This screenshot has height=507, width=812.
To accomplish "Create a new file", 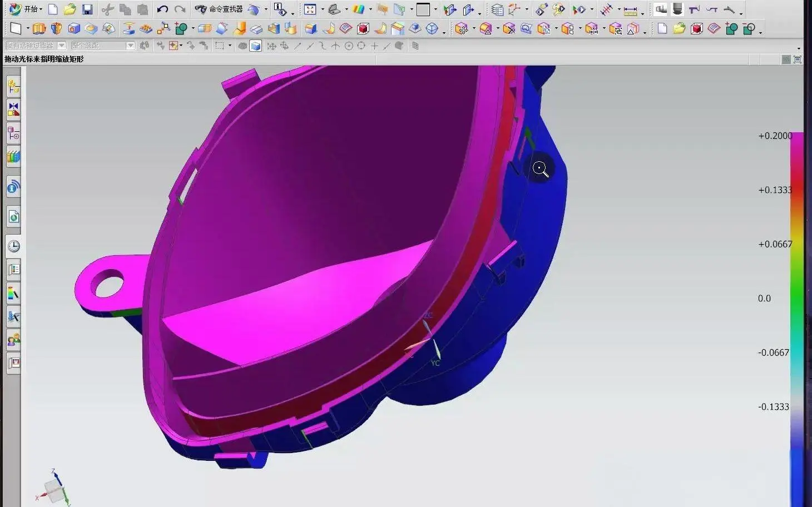I will [x=53, y=9].
